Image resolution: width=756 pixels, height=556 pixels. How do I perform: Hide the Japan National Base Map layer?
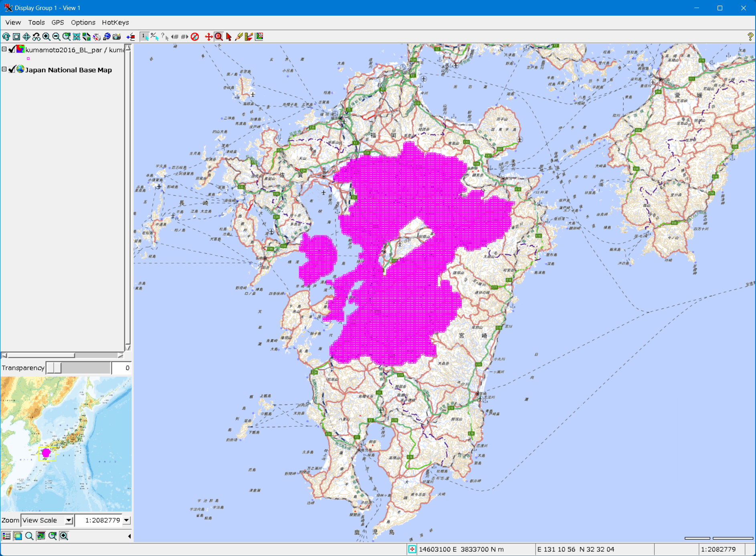pos(12,69)
